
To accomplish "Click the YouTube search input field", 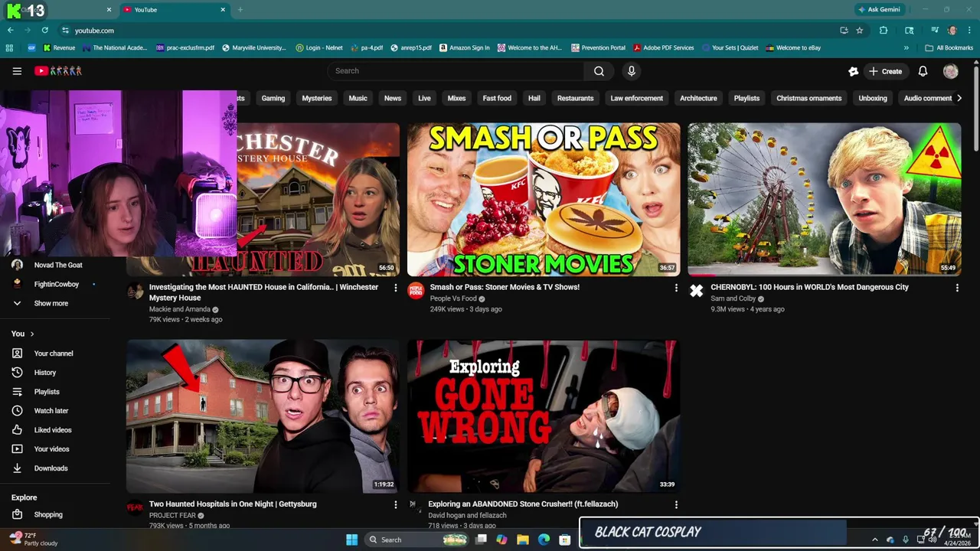I will pos(456,71).
